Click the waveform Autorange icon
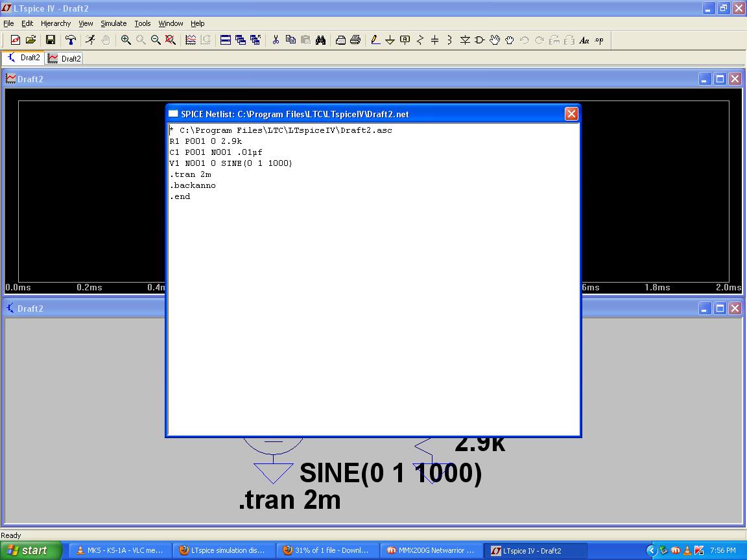The height and width of the screenshot is (560, 747). coord(191,40)
